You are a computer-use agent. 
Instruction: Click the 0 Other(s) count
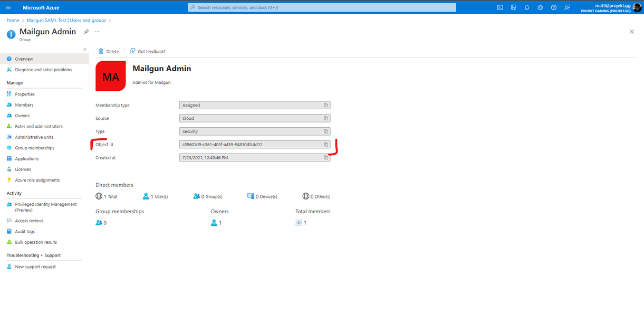click(316, 196)
